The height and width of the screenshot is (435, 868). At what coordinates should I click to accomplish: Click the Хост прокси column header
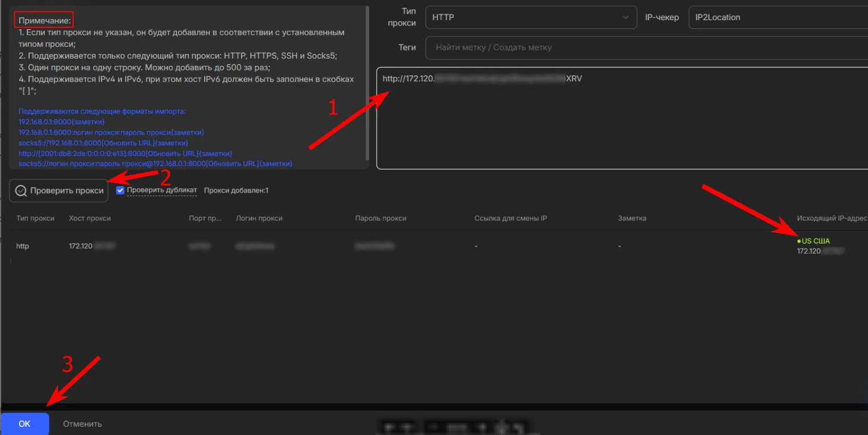pos(90,218)
